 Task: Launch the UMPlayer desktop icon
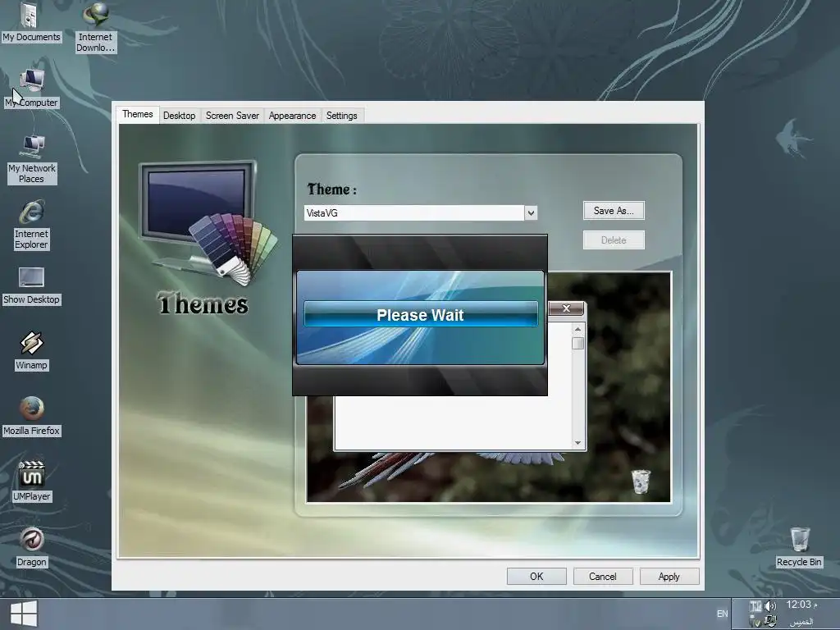click(32, 482)
